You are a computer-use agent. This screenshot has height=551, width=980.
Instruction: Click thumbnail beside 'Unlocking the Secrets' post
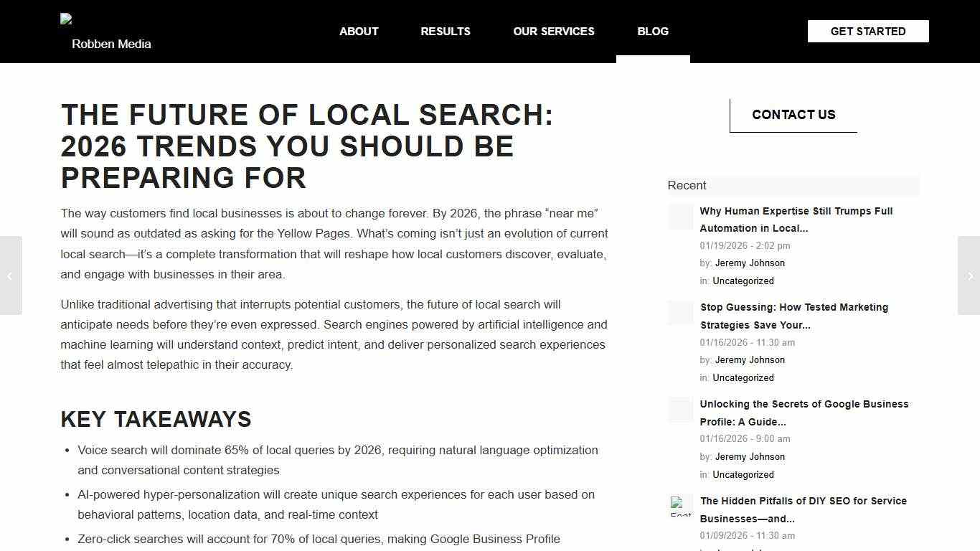click(x=680, y=410)
